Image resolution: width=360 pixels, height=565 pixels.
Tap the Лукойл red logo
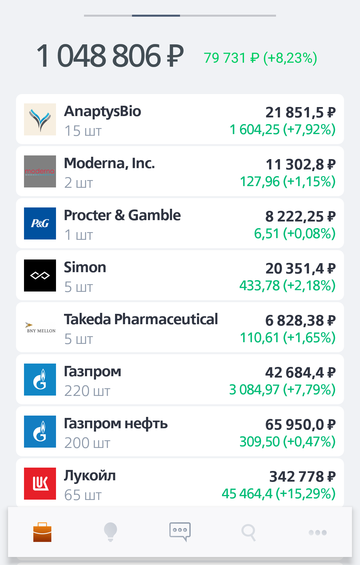(x=40, y=484)
